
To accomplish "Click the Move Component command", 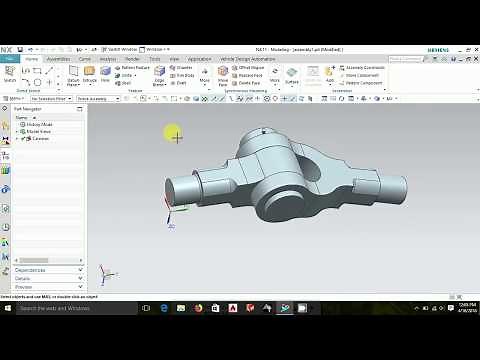I will pyautogui.click(x=359, y=76).
